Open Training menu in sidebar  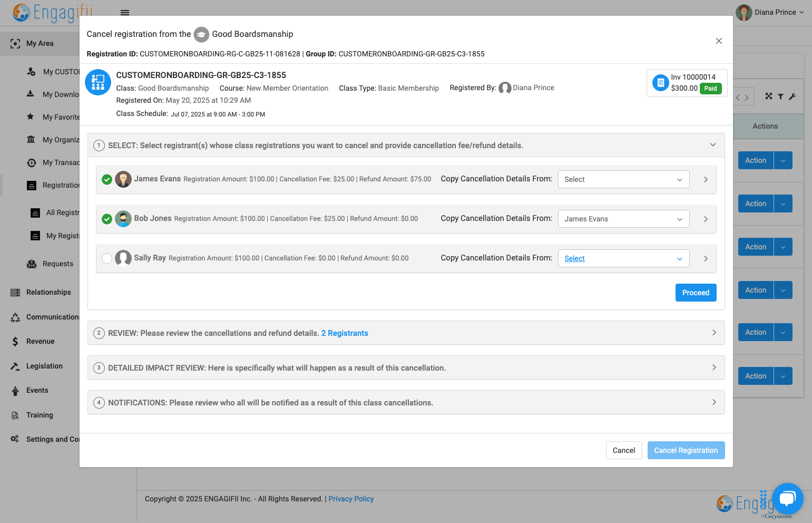[40, 415]
